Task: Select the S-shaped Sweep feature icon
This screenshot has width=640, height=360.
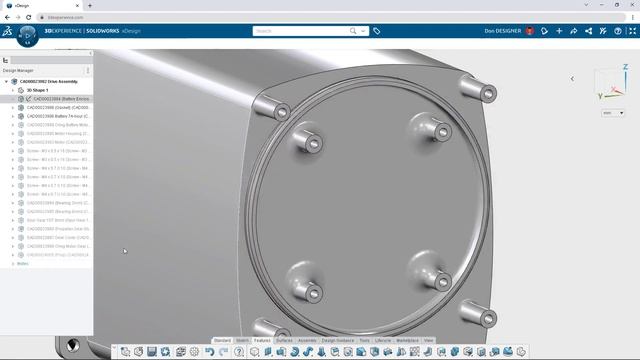Action: click(308, 351)
